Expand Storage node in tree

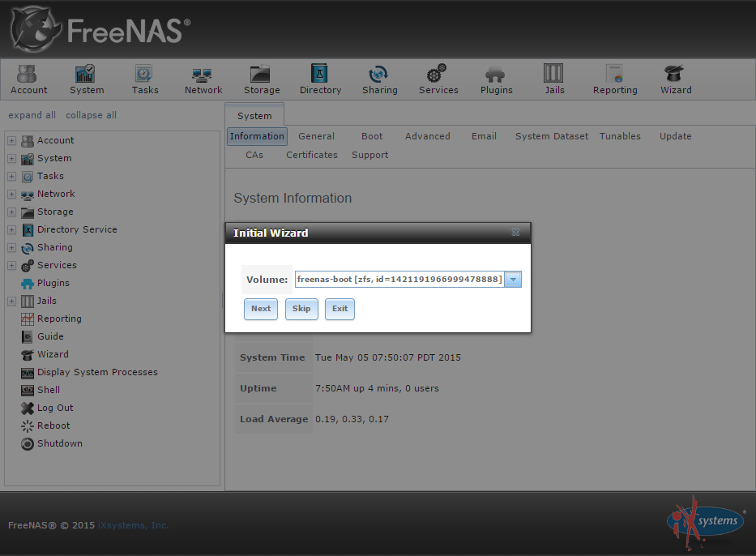point(11,212)
